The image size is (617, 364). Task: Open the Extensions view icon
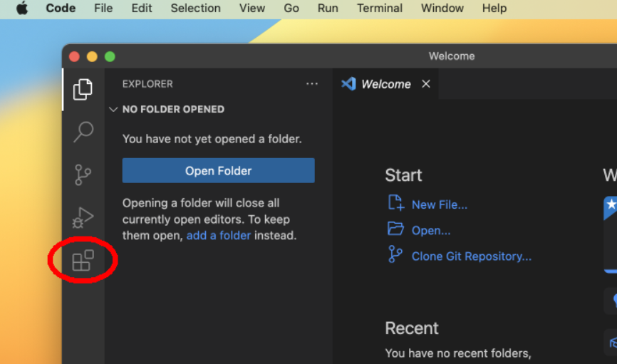[x=83, y=261]
